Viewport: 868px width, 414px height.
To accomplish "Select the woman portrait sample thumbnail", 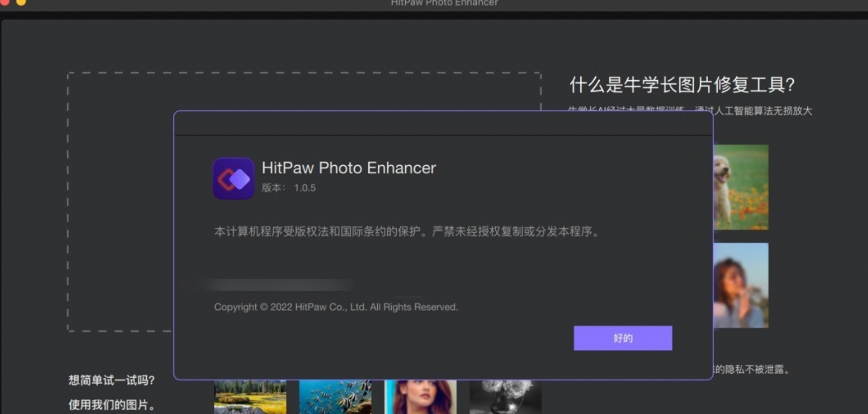I will (421, 397).
